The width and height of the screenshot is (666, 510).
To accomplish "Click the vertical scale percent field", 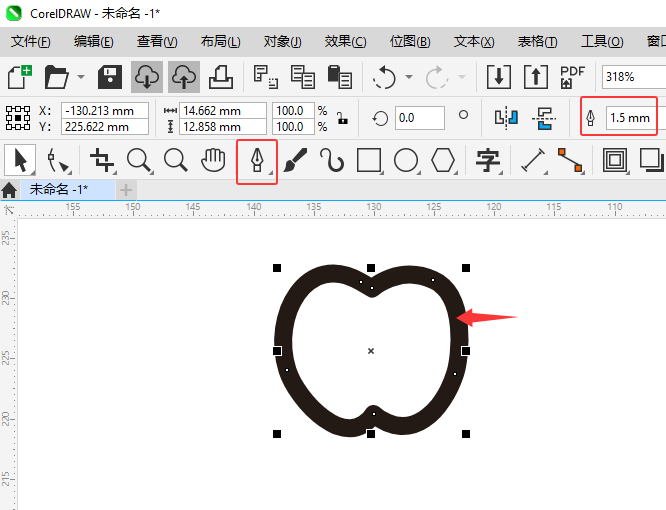I will click(293, 127).
